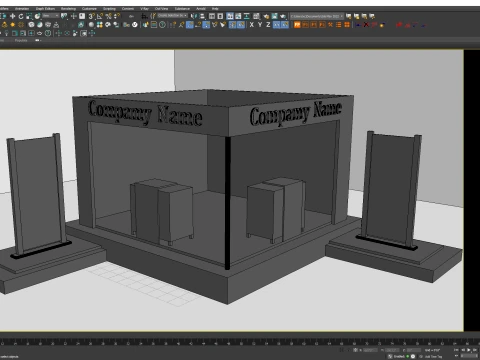This screenshot has width=480, height=360.
Task: Open the Scripting menu
Action: coord(109,8)
